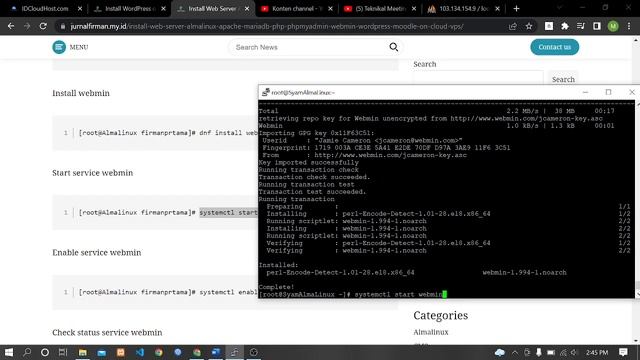Click the share page icon in address bar
The height and width of the screenshot is (360, 640).
pos(513,26)
